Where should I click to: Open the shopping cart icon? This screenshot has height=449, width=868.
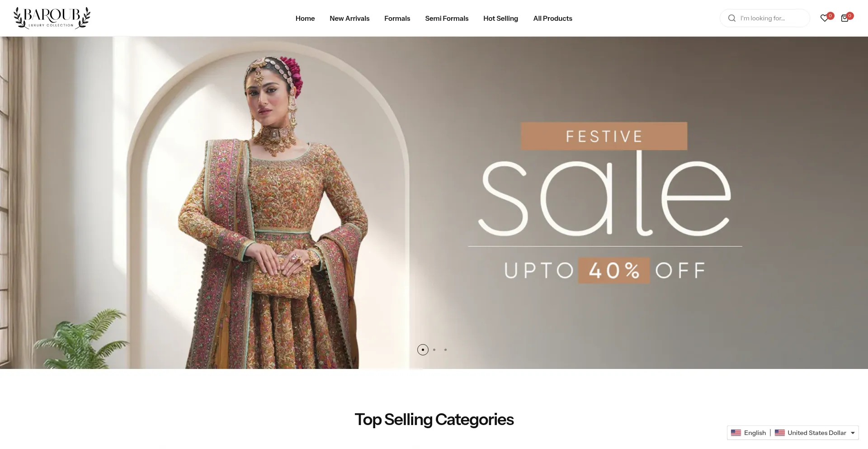point(844,18)
